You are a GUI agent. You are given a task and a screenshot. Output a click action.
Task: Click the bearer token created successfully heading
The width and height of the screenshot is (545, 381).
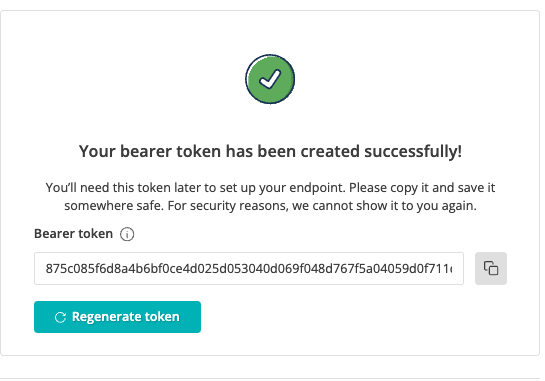point(270,152)
